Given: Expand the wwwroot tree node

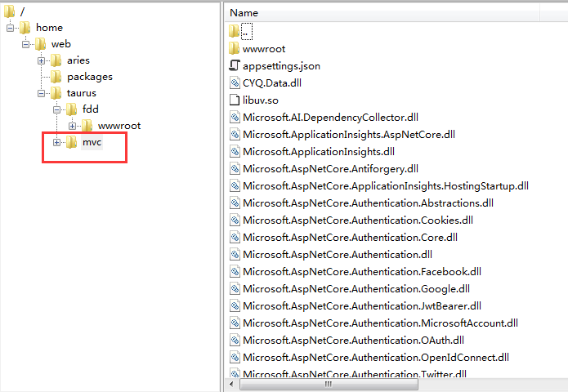Looking at the screenshot, I should tap(73, 127).
